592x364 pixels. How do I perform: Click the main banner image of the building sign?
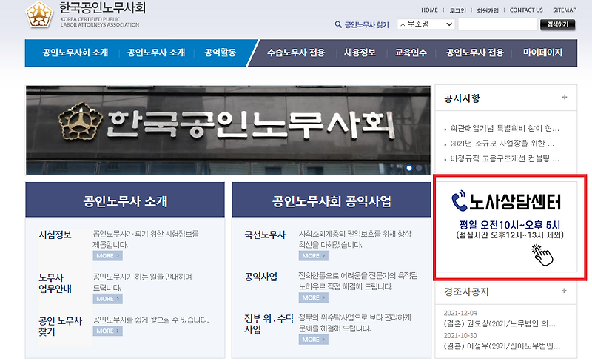(228, 130)
